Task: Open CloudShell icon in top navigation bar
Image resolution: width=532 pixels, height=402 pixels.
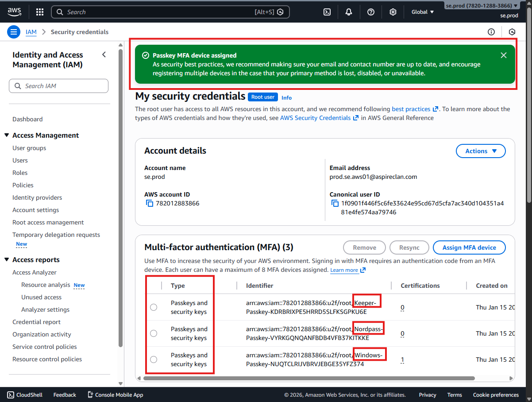Action: point(327,12)
